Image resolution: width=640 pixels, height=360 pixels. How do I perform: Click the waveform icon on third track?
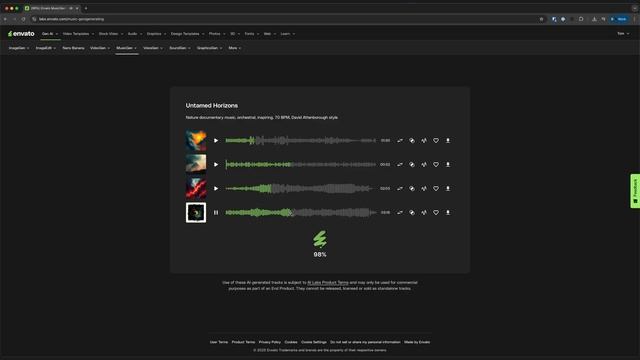(x=424, y=189)
